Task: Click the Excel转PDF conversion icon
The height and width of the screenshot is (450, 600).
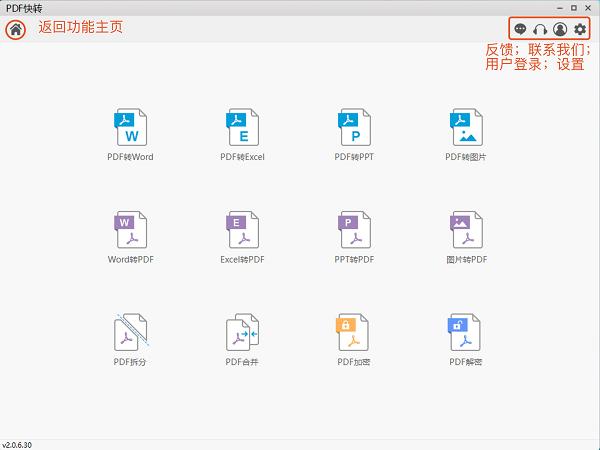Action: 242,231
